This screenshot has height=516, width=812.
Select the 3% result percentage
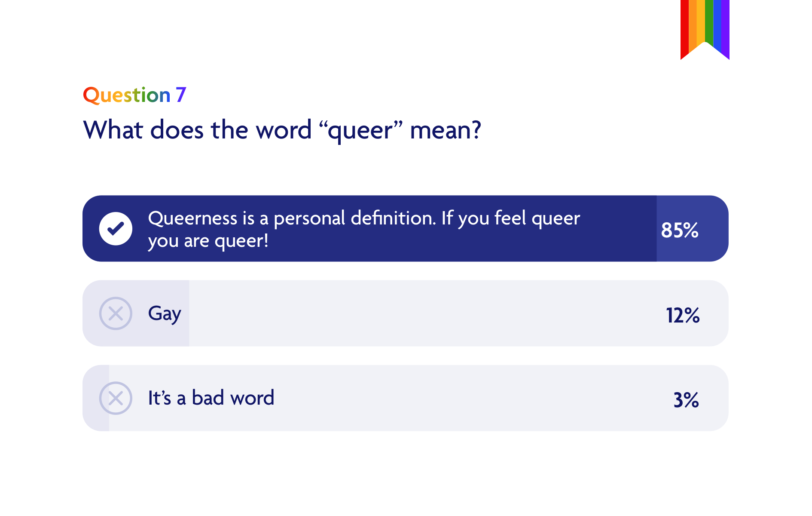point(686,400)
